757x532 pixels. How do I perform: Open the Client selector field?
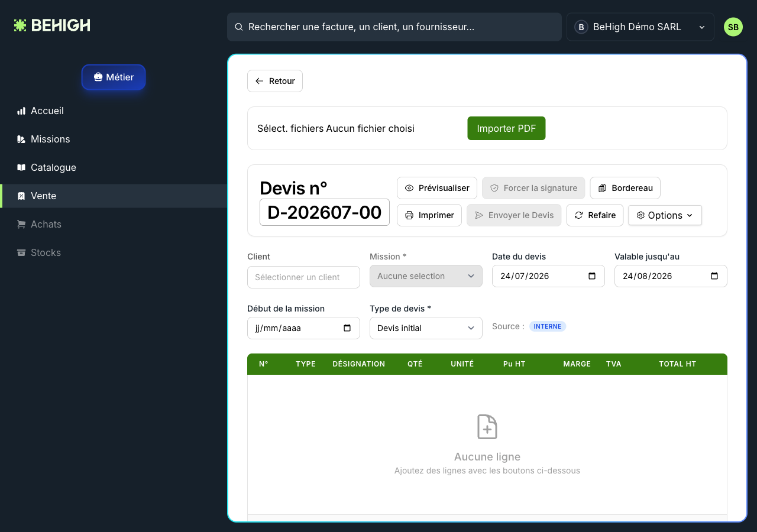303,277
